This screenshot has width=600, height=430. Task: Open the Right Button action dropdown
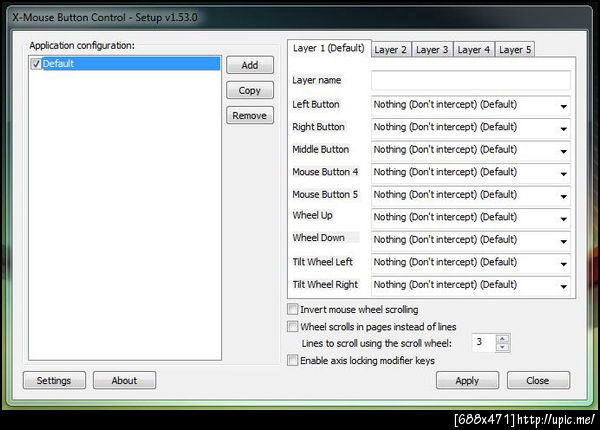[x=471, y=128]
